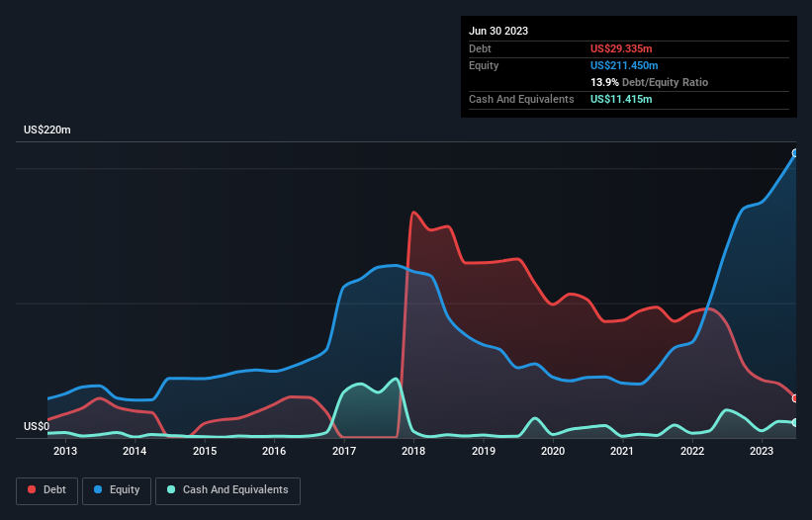Click the 2023 x-axis label
Viewport: 812px width, 520px height.
click(762, 451)
